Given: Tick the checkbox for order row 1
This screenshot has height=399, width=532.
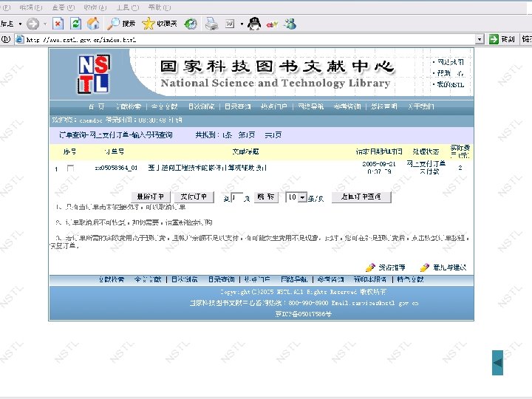Looking at the screenshot, I should 70,168.
